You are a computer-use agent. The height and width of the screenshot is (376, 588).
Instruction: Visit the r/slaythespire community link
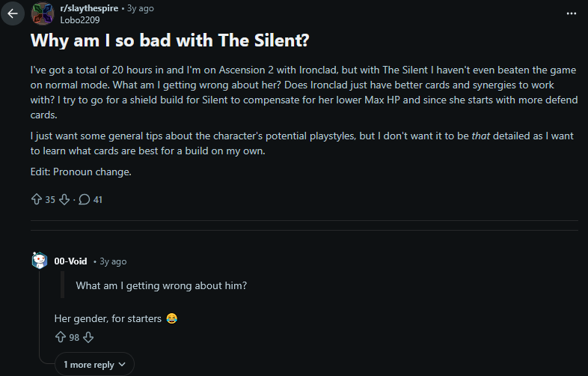click(89, 8)
